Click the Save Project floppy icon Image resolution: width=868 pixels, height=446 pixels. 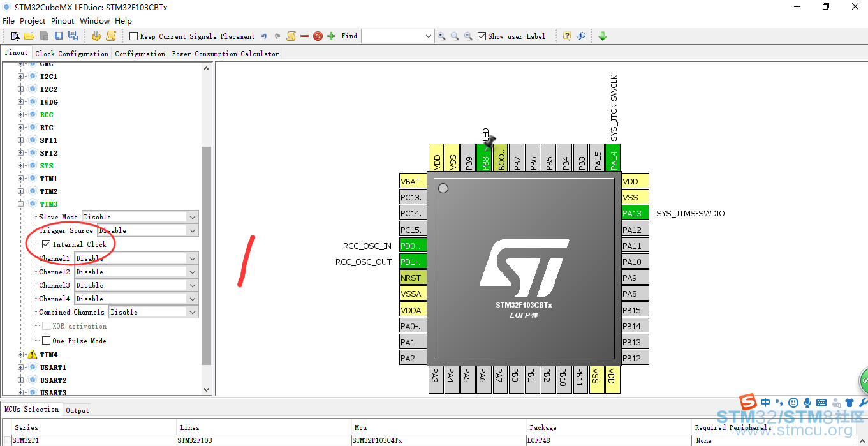(x=59, y=36)
